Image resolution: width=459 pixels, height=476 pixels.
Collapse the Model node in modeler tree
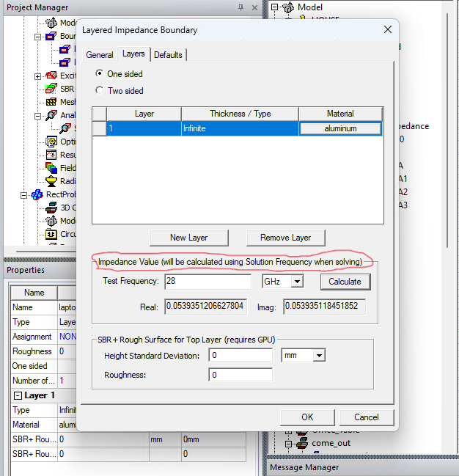click(x=274, y=7)
